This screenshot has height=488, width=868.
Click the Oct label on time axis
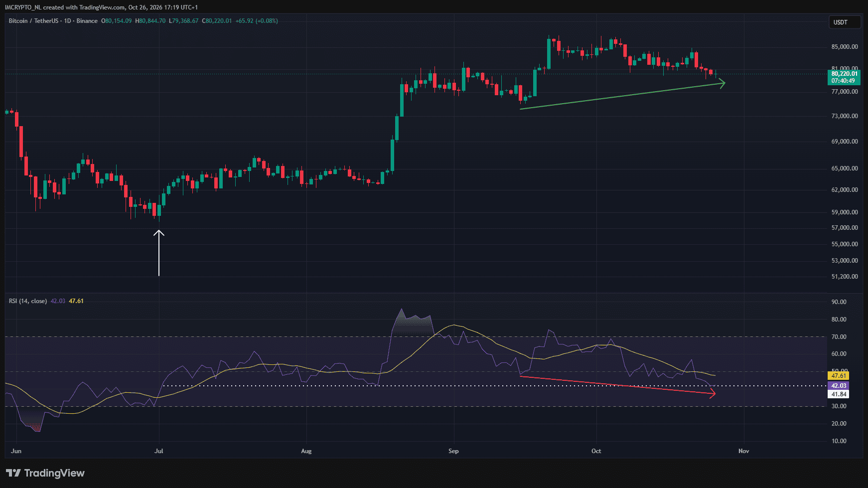tap(596, 451)
